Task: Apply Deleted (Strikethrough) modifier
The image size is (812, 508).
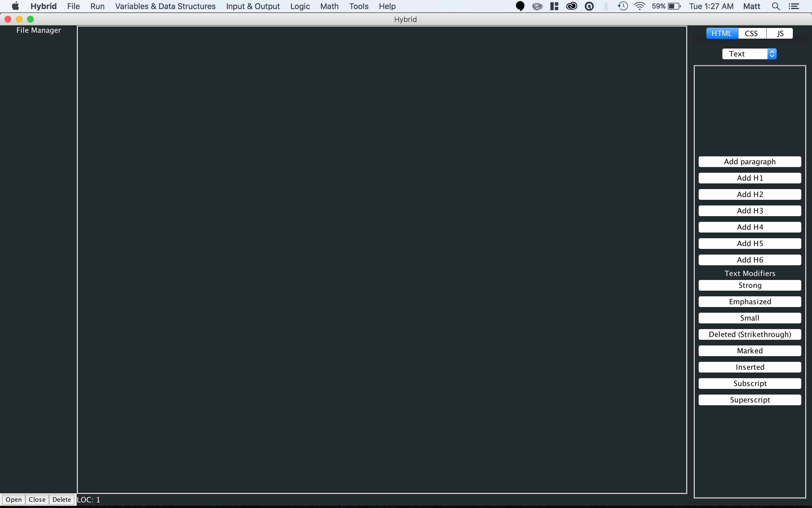Action: pyautogui.click(x=750, y=334)
